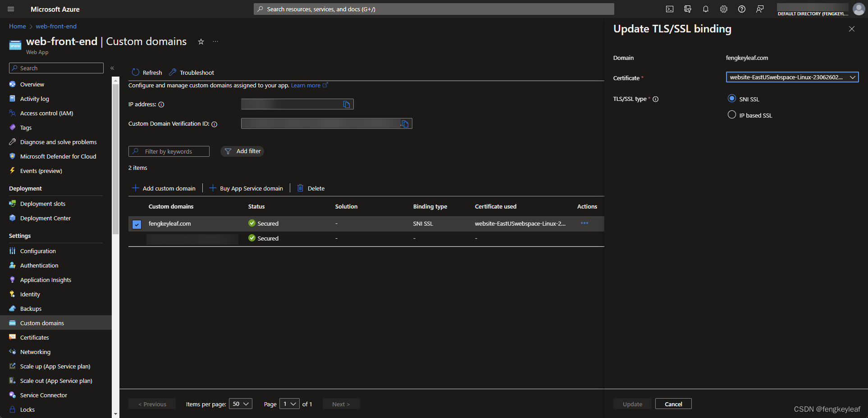The image size is (868, 418).
Task: Click Troubleshoot in the toolbar
Action: click(x=192, y=73)
